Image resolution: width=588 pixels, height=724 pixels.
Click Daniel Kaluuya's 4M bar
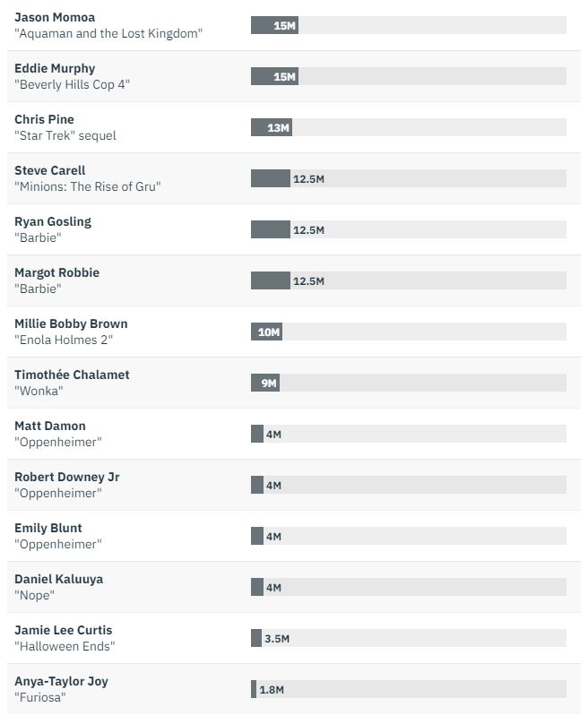[257, 588]
